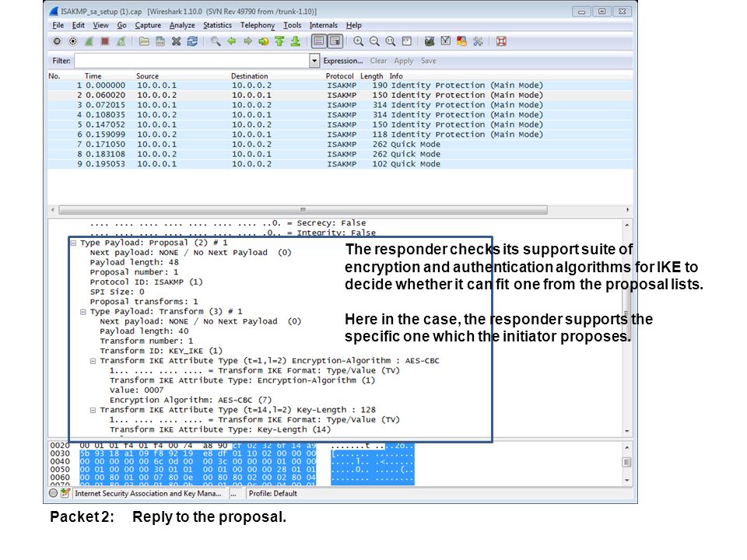This screenshot has height=560, width=747.
Task: Open the coloring rules editor
Action: 461,41
